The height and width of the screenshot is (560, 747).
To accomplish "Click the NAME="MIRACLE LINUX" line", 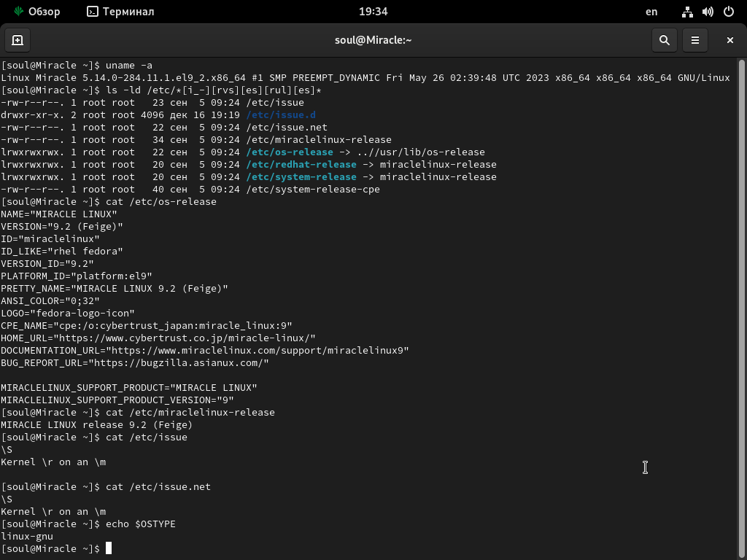I will 58,214.
